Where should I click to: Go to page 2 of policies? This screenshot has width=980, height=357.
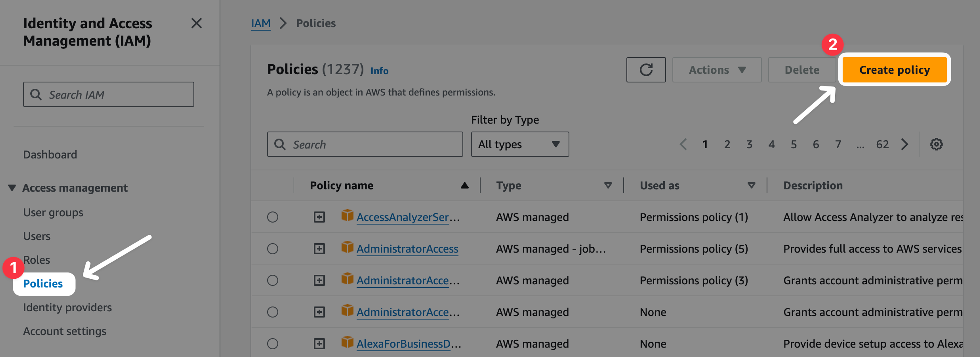click(x=727, y=144)
